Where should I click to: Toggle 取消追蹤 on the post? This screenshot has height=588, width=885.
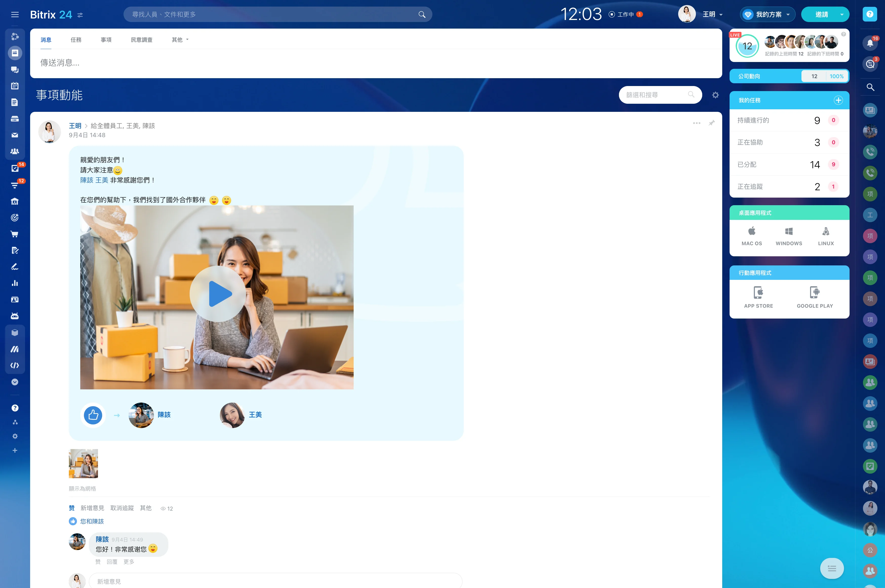click(x=122, y=508)
